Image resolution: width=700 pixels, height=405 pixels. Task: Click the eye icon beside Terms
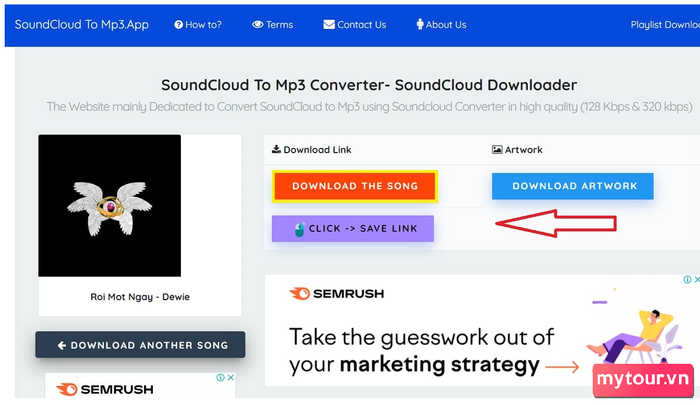click(x=258, y=25)
